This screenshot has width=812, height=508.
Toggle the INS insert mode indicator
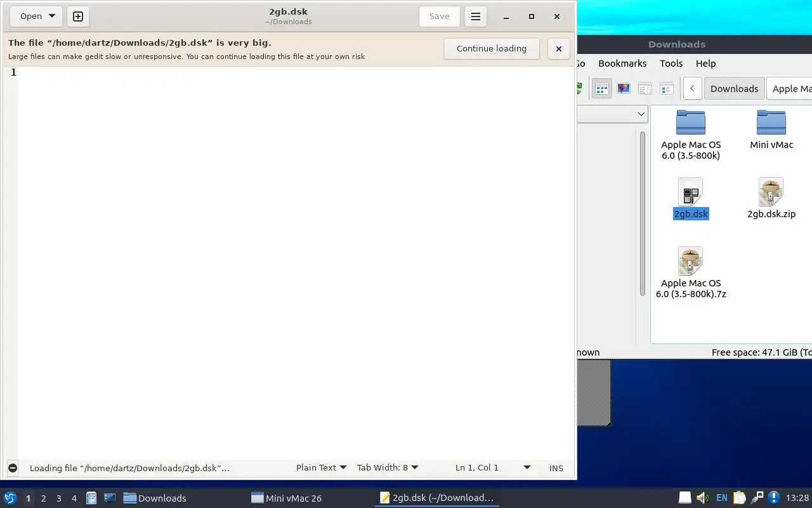coord(556,468)
